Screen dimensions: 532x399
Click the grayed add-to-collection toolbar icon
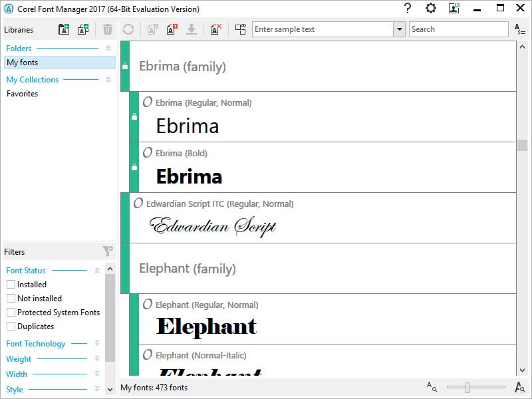152,29
